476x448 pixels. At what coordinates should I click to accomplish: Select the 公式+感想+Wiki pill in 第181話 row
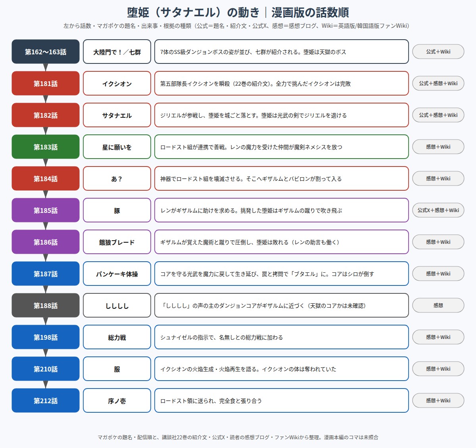tap(438, 83)
